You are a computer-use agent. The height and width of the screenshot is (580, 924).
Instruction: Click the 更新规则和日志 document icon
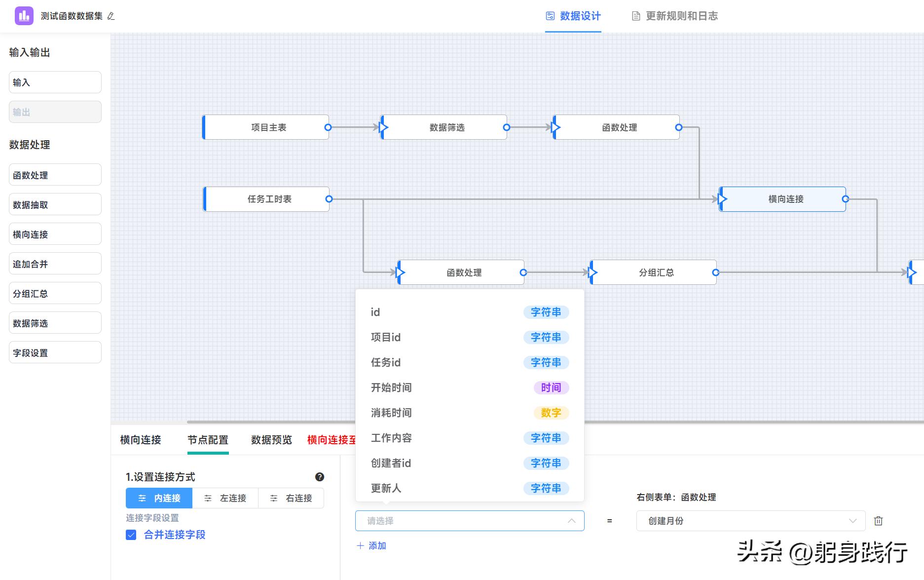(x=636, y=16)
